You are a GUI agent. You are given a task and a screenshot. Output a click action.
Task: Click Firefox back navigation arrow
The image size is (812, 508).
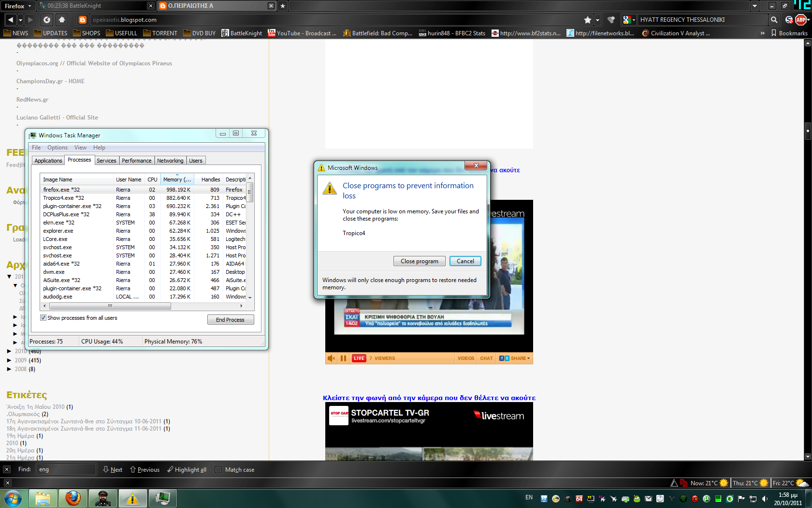[11, 20]
